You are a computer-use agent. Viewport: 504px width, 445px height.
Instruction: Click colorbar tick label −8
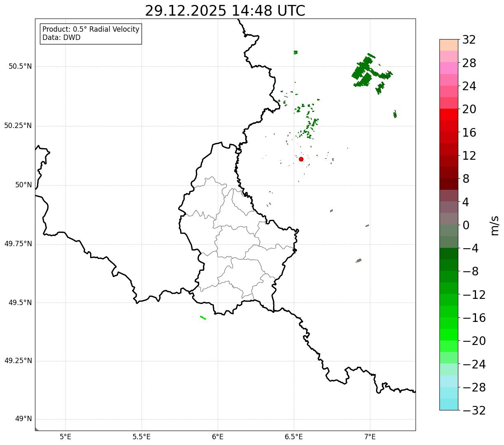coord(470,271)
